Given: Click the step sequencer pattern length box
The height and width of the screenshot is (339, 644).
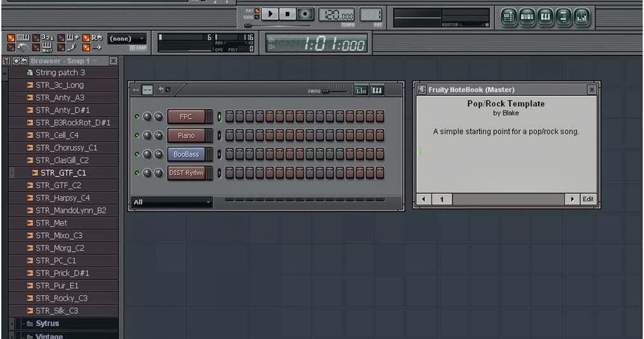Looking at the screenshot, I should (147, 90).
